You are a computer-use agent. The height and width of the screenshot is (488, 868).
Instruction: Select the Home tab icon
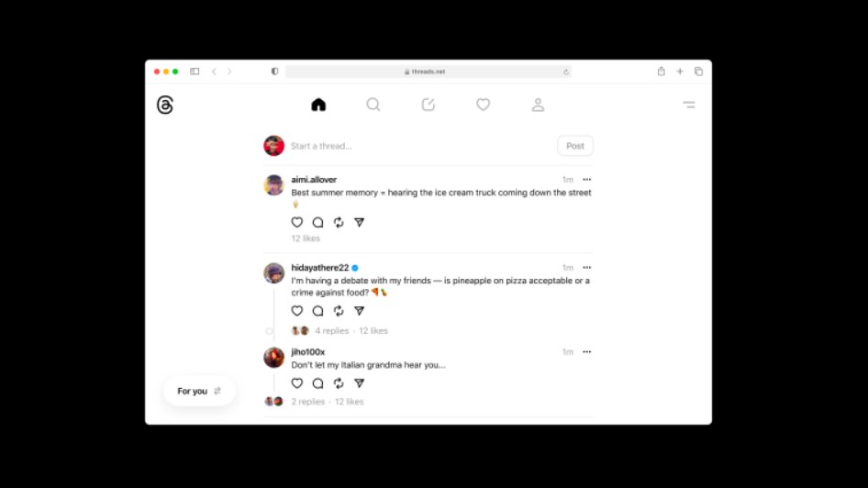(x=318, y=105)
